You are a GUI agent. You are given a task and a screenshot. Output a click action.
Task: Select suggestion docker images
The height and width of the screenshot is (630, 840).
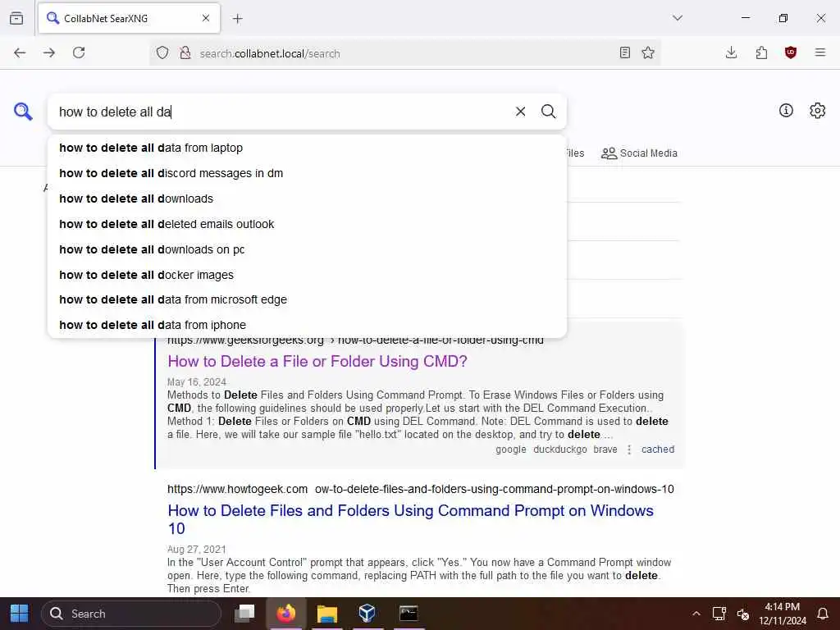click(307, 275)
